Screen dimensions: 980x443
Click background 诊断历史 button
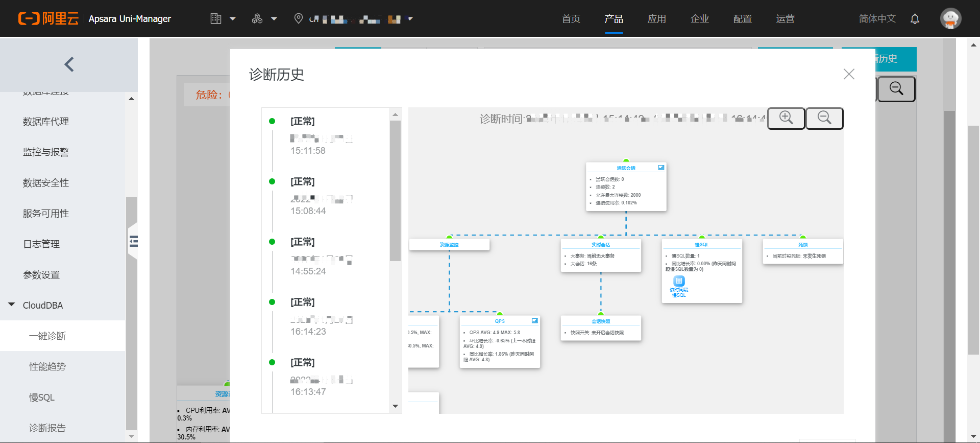coord(896,59)
